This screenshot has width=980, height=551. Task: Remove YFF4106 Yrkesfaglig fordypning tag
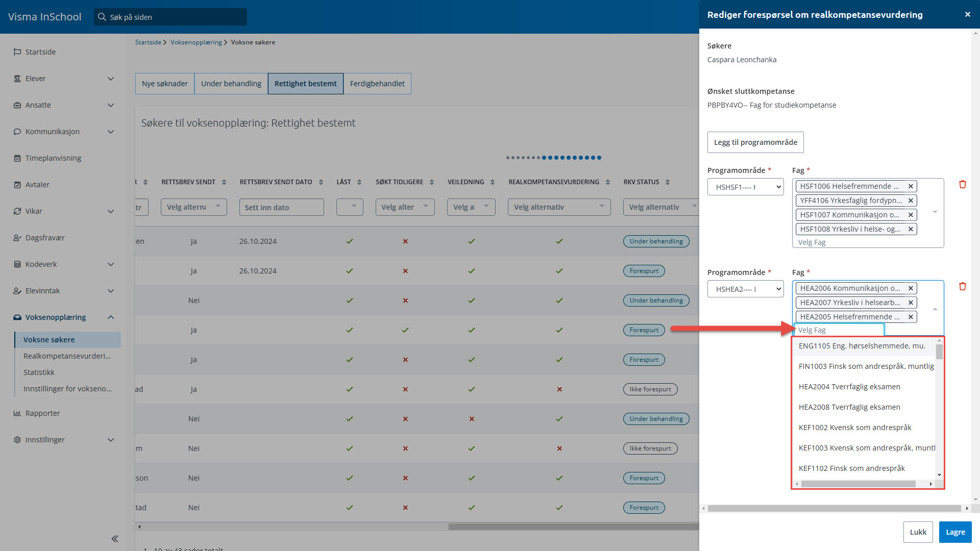911,201
